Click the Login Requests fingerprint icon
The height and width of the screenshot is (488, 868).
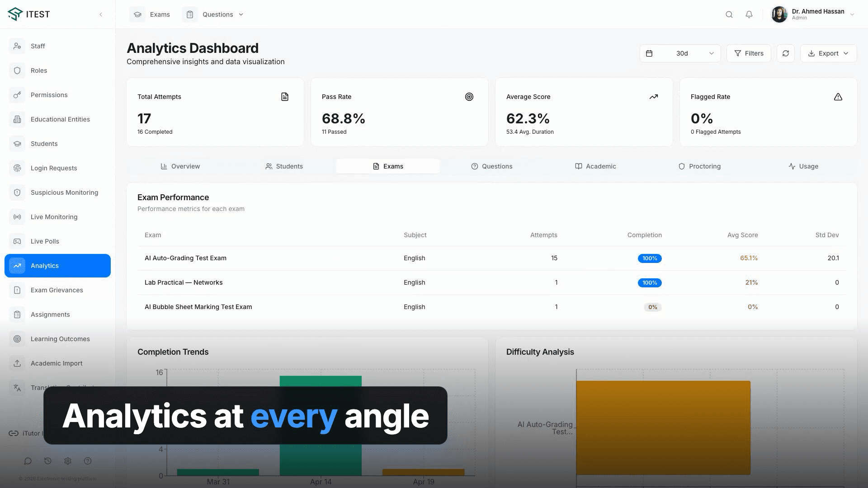[17, 168]
